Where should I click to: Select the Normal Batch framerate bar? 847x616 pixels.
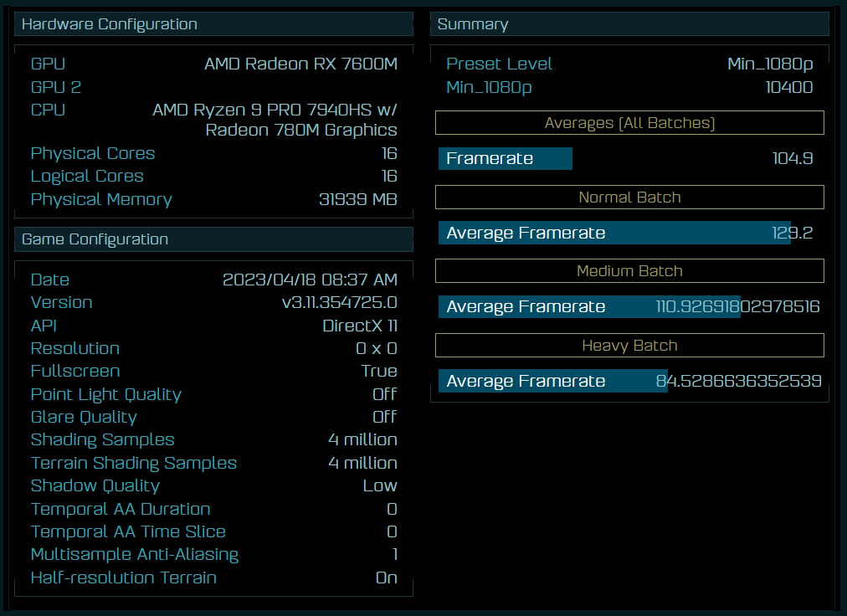[x=614, y=233]
